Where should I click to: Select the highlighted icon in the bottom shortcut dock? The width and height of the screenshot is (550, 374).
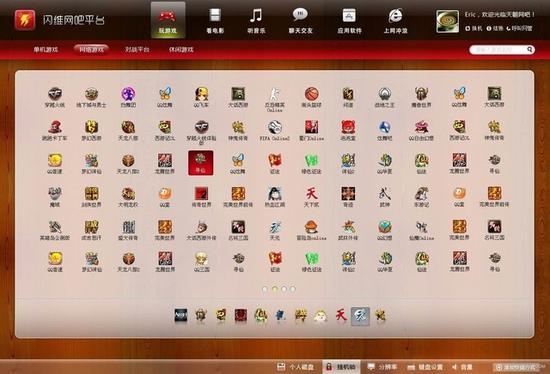tap(361, 316)
